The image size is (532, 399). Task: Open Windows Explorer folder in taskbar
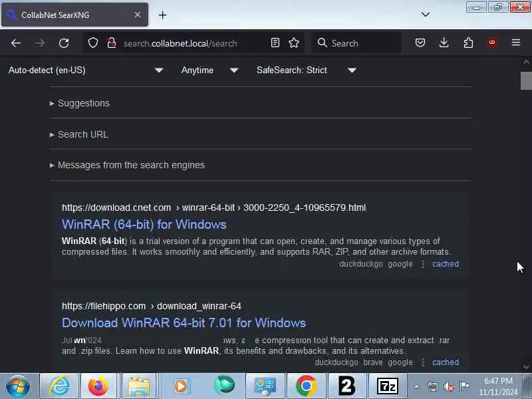138,386
